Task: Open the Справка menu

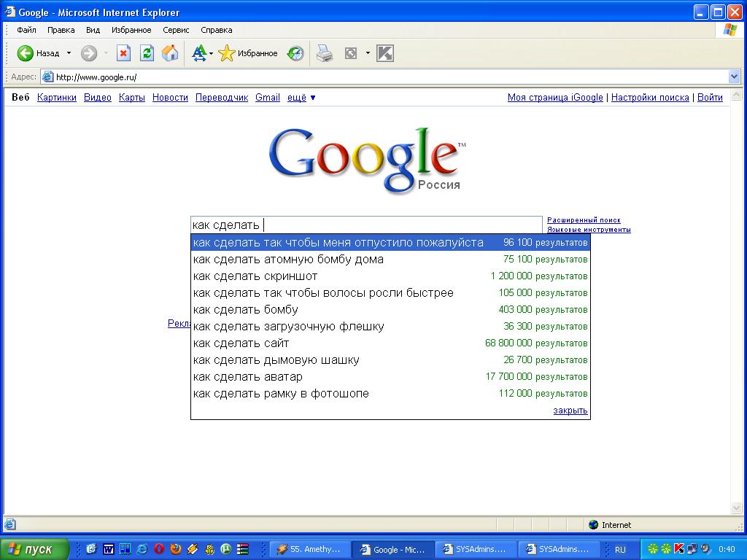Action: click(x=216, y=30)
